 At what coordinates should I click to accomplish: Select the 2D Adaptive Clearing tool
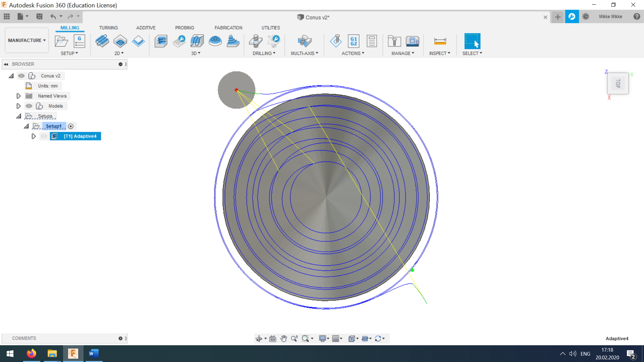102,41
